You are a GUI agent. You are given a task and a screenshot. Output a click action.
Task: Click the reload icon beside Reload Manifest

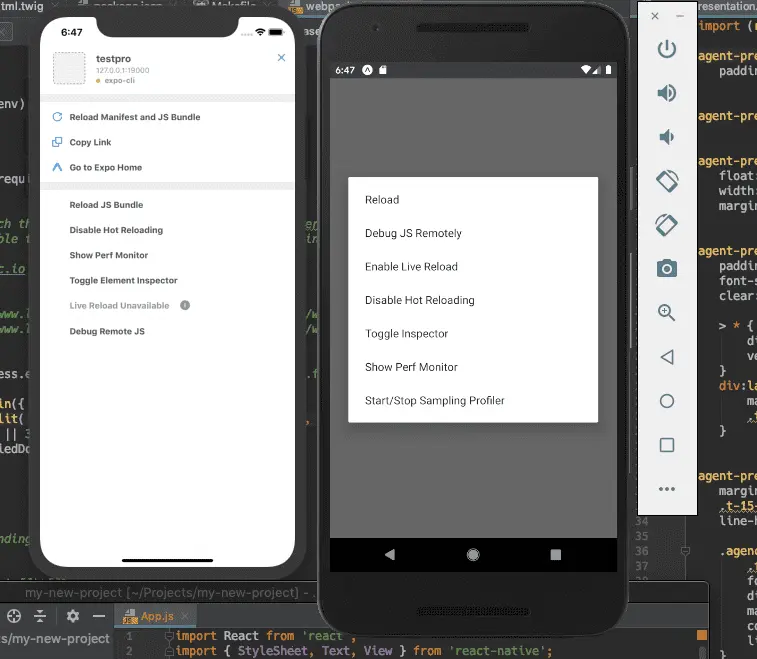coord(57,117)
